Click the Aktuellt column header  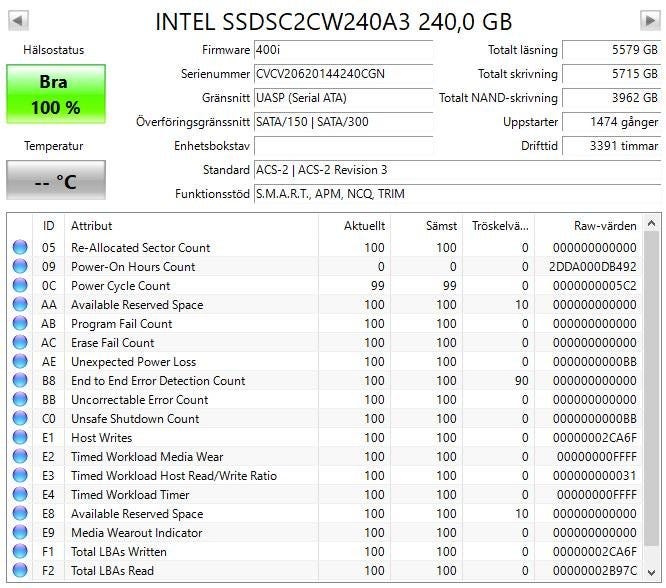pyautogui.click(x=355, y=226)
